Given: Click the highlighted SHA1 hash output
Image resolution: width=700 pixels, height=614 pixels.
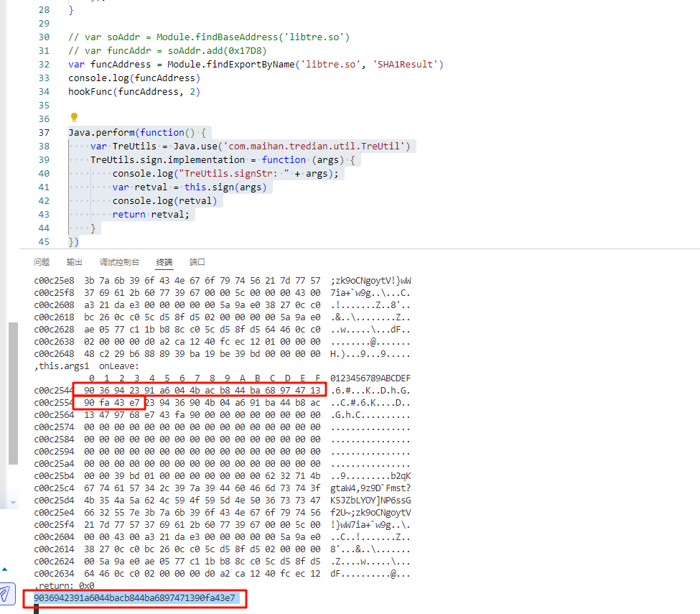Looking at the screenshot, I should point(134,598).
